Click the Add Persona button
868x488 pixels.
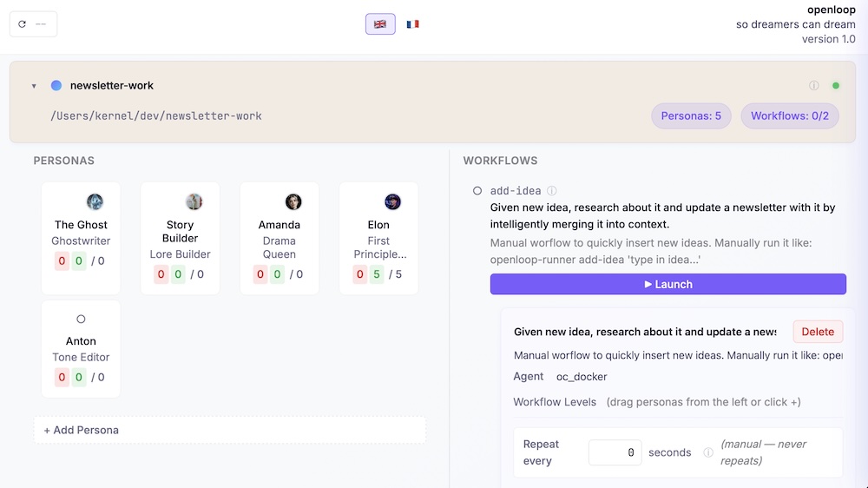tap(230, 430)
